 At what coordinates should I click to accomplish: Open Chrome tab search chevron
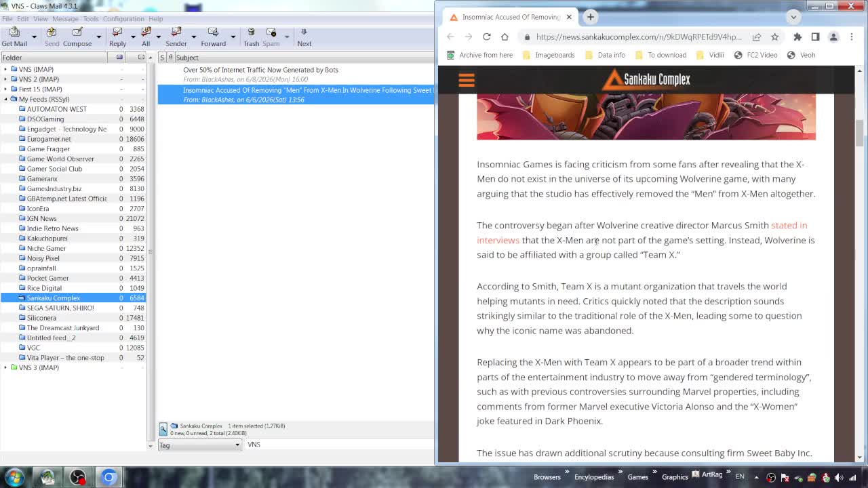793,17
